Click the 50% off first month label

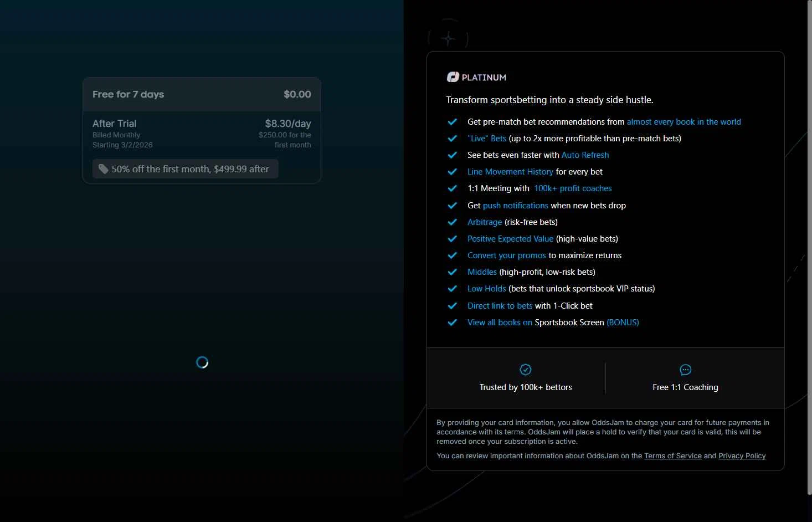click(x=186, y=169)
